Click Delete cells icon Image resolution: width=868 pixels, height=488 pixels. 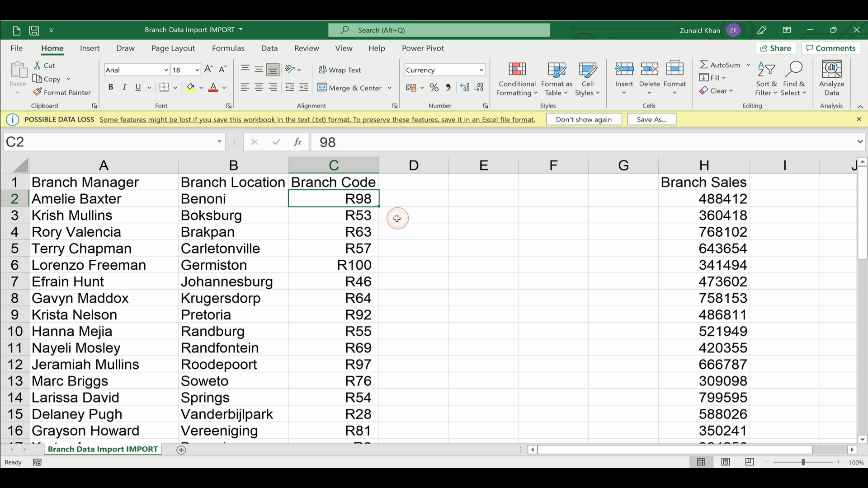point(649,69)
